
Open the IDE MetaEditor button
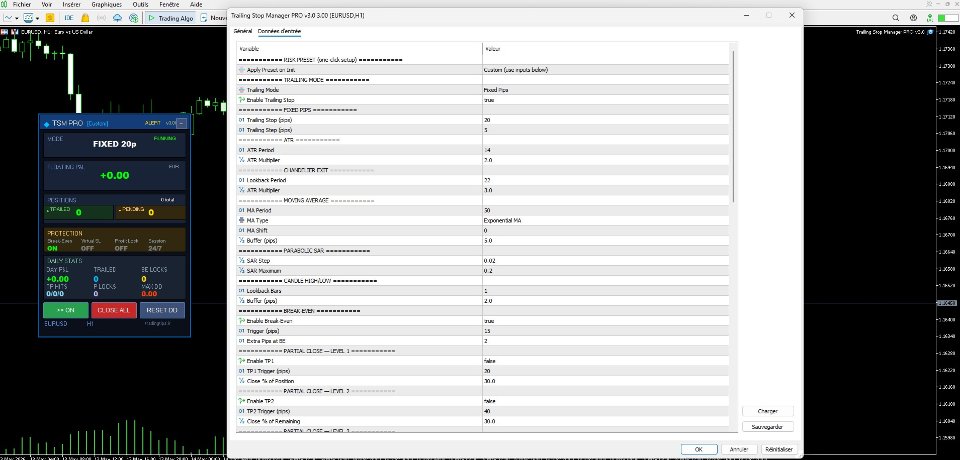[69, 18]
